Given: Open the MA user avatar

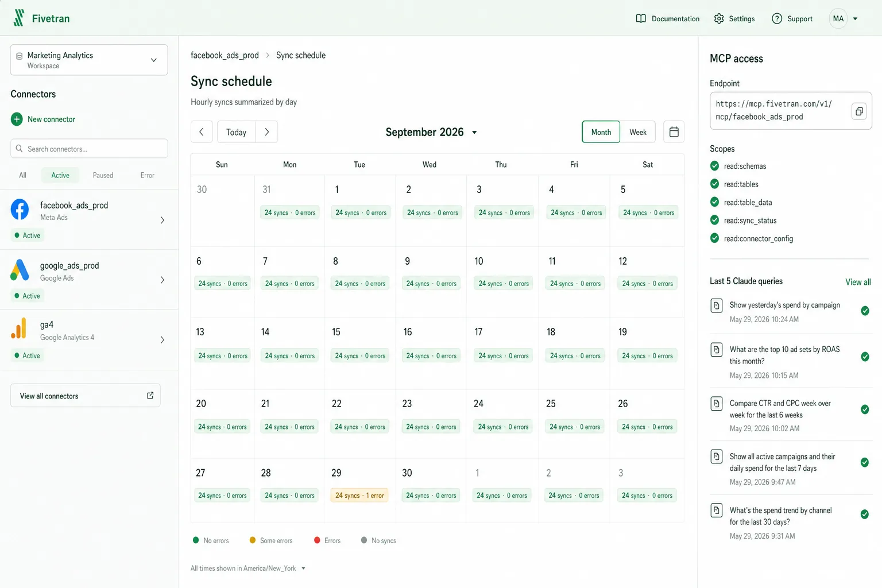Looking at the screenshot, I should (x=838, y=18).
